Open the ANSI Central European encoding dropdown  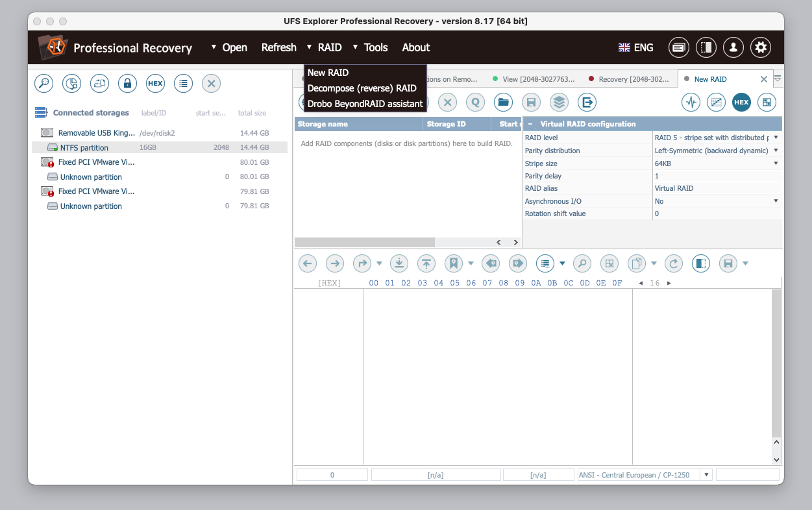[706, 475]
